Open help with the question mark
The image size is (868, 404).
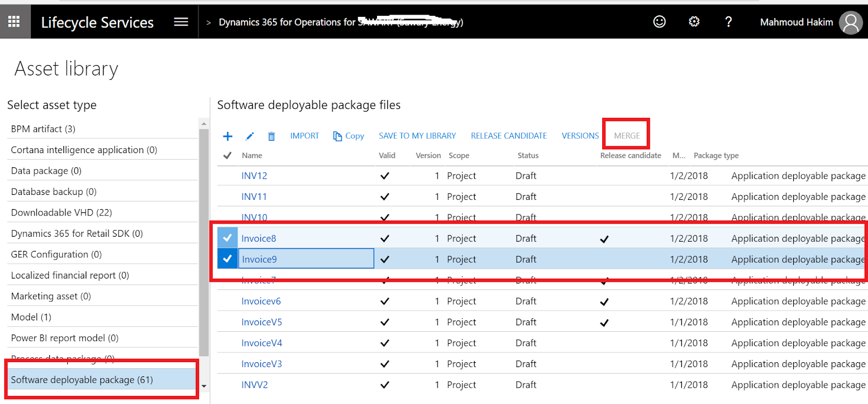click(x=729, y=22)
